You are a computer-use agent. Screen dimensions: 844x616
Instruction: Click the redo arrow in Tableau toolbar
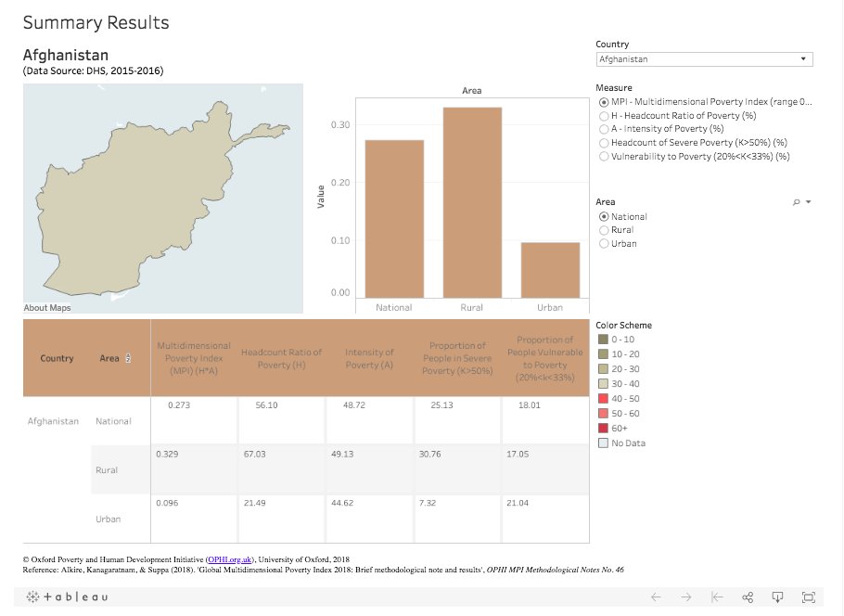point(685,597)
